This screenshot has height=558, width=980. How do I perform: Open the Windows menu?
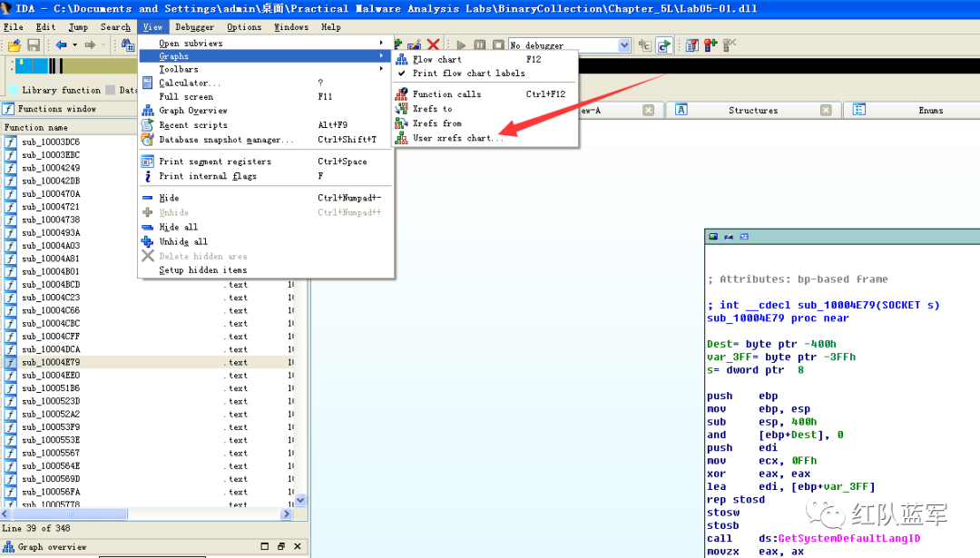(x=291, y=27)
